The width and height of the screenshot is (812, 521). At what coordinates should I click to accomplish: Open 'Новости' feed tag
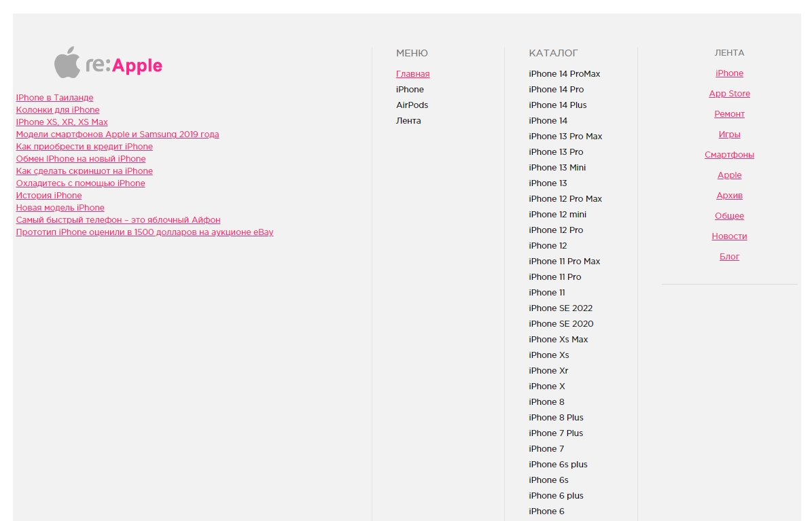[729, 236]
